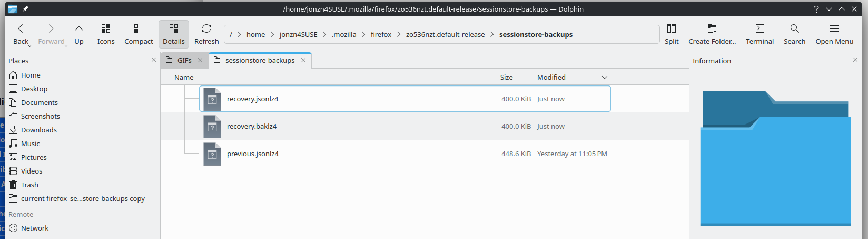Close the GIFs tab

(x=200, y=60)
